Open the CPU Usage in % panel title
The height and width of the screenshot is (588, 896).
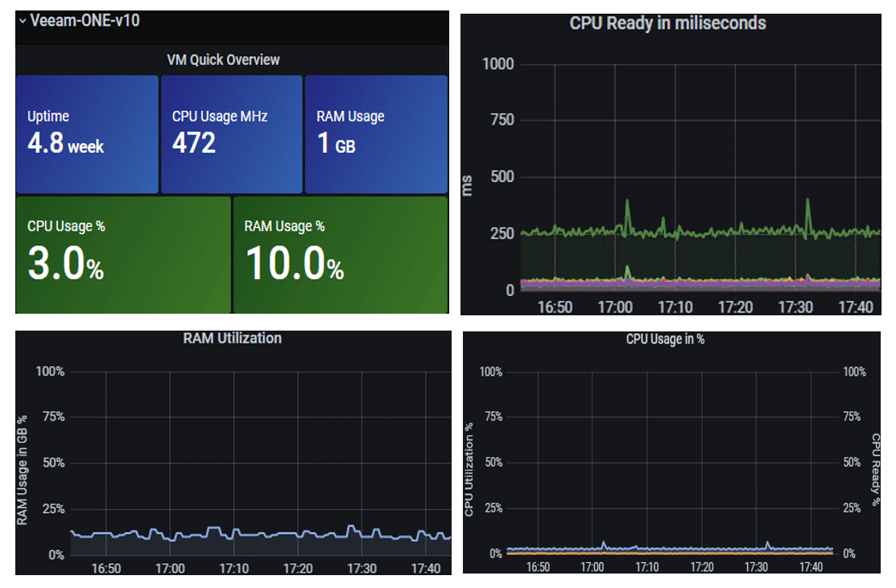click(665, 339)
